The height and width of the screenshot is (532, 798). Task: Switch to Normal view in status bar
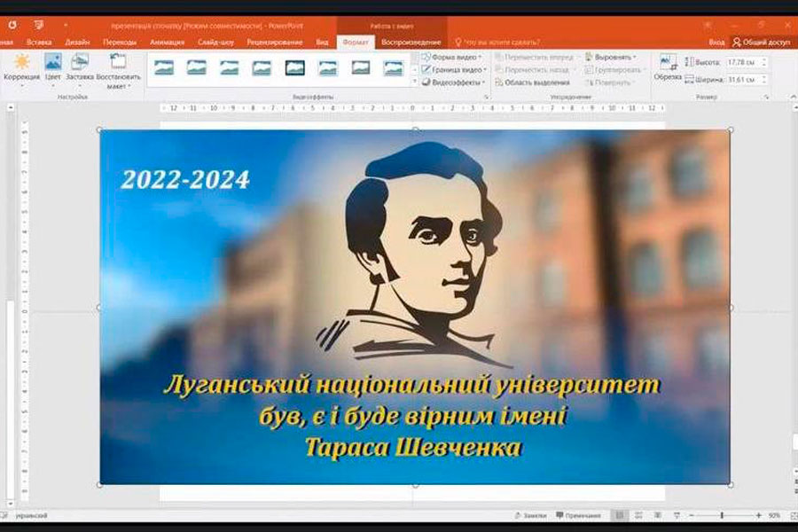pyautogui.click(x=620, y=516)
